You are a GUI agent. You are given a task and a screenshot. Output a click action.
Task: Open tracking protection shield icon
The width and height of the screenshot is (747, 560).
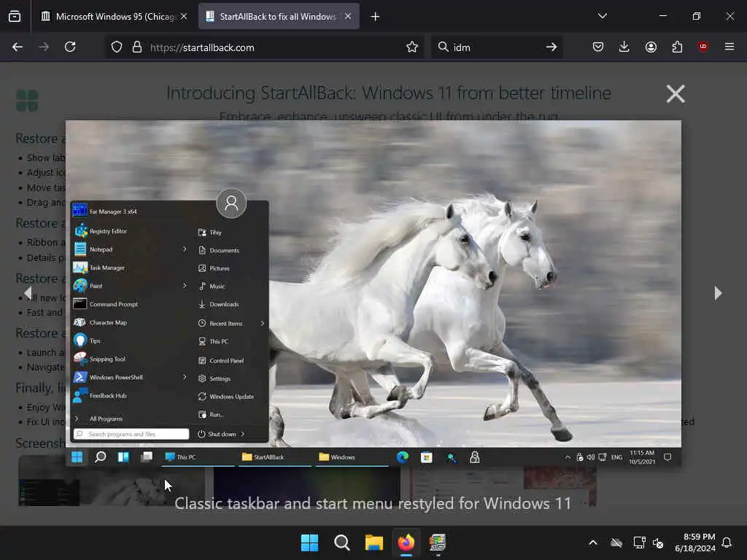[117, 47]
